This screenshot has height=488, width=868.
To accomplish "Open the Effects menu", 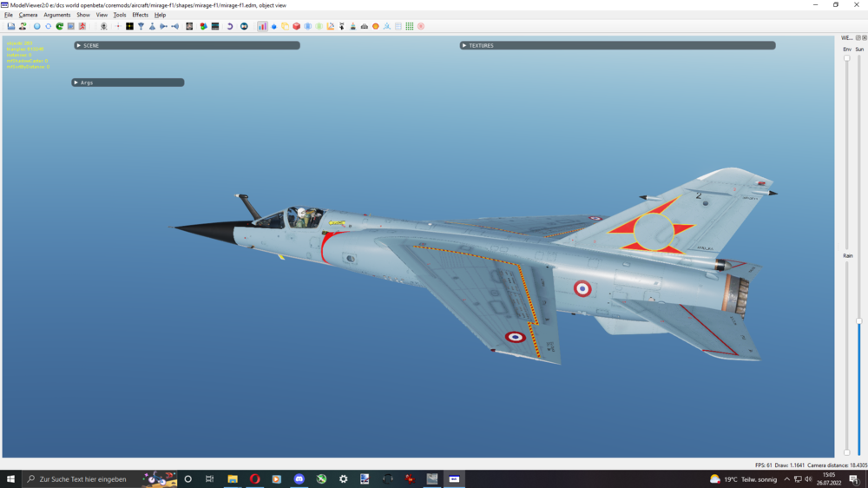I will [x=140, y=15].
